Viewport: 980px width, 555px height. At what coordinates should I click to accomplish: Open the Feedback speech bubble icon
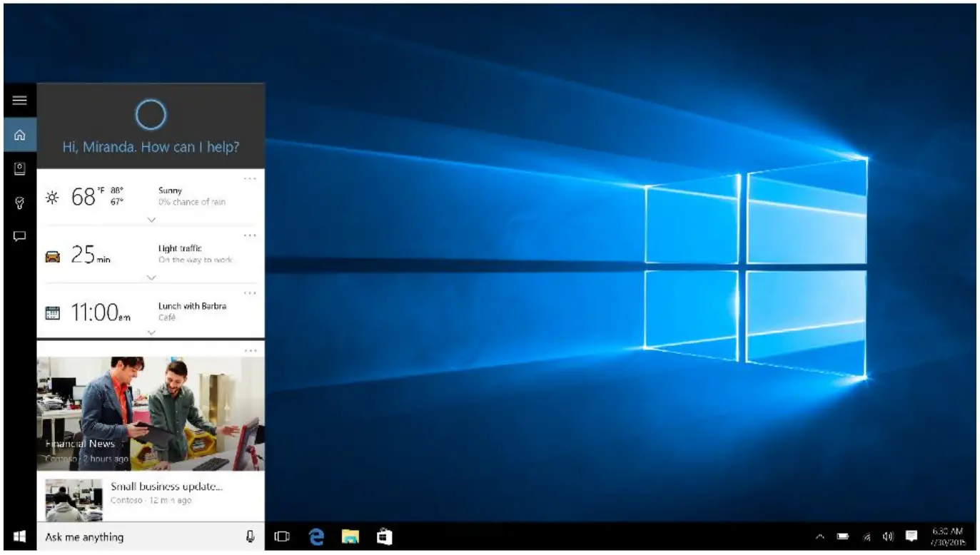(x=20, y=236)
